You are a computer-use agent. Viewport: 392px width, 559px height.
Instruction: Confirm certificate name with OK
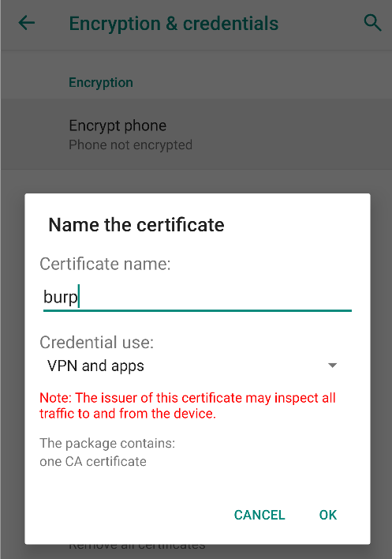click(328, 515)
